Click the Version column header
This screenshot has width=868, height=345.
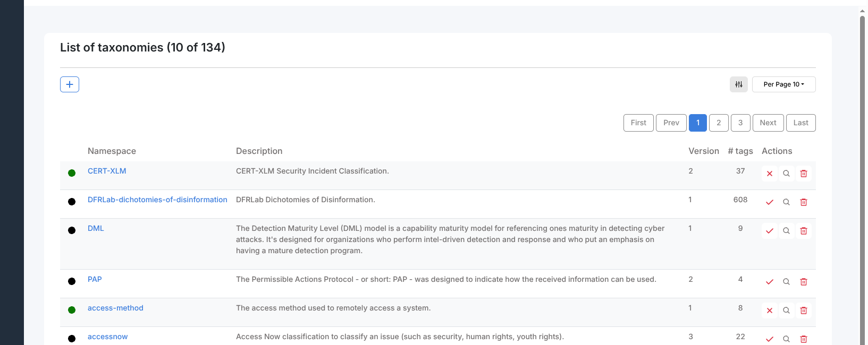coord(704,151)
